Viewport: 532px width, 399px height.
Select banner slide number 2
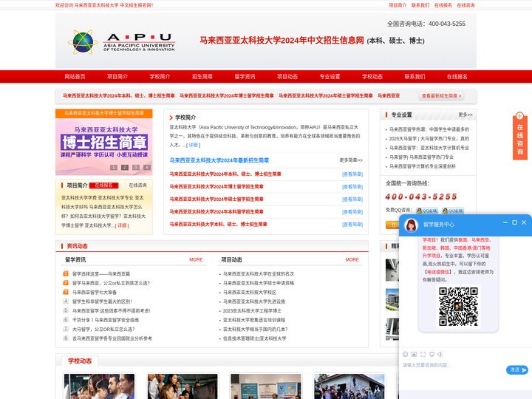click(x=125, y=167)
